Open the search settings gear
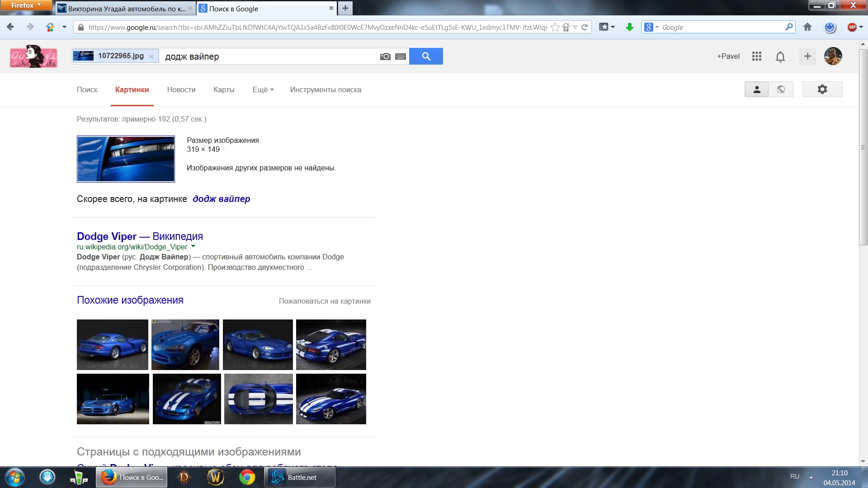The image size is (868, 488). [822, 89]
